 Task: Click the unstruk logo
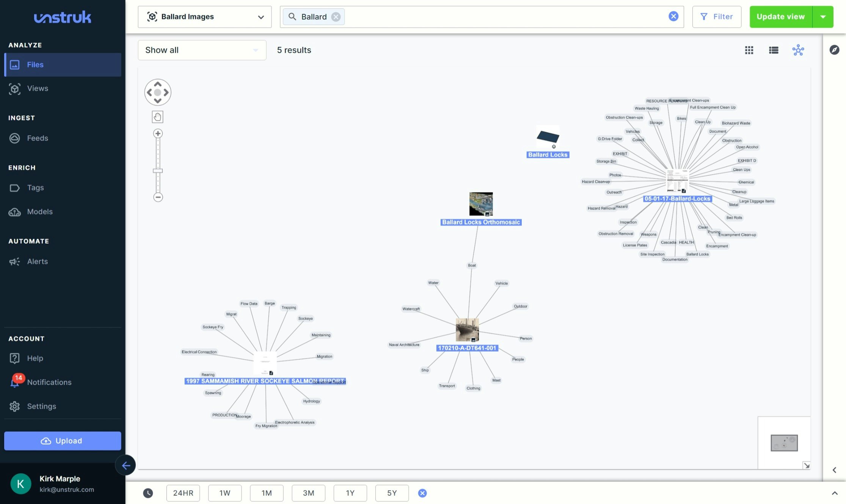tap(63, 17)
